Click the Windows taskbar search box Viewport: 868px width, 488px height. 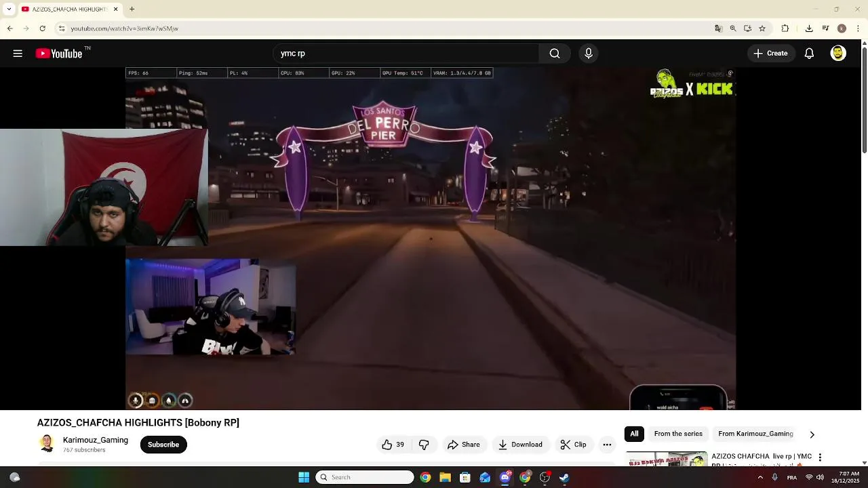(x=365, y=477)
